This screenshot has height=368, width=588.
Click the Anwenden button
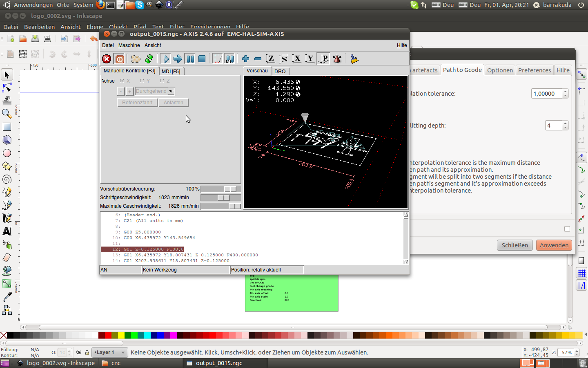click(554, 245)
